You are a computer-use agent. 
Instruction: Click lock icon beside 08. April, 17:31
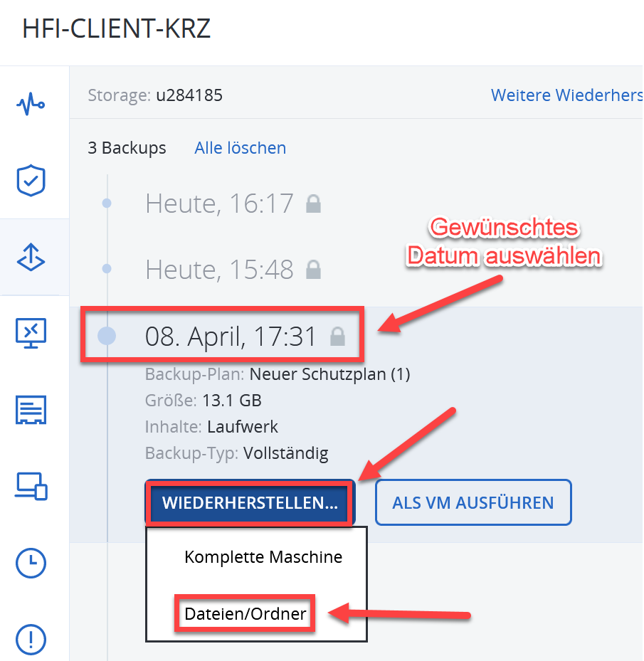337,337
